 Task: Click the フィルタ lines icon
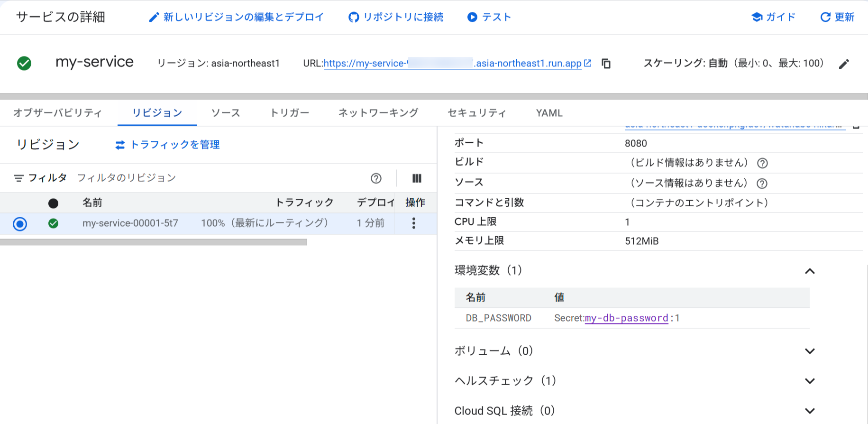(x=18, y=178)
